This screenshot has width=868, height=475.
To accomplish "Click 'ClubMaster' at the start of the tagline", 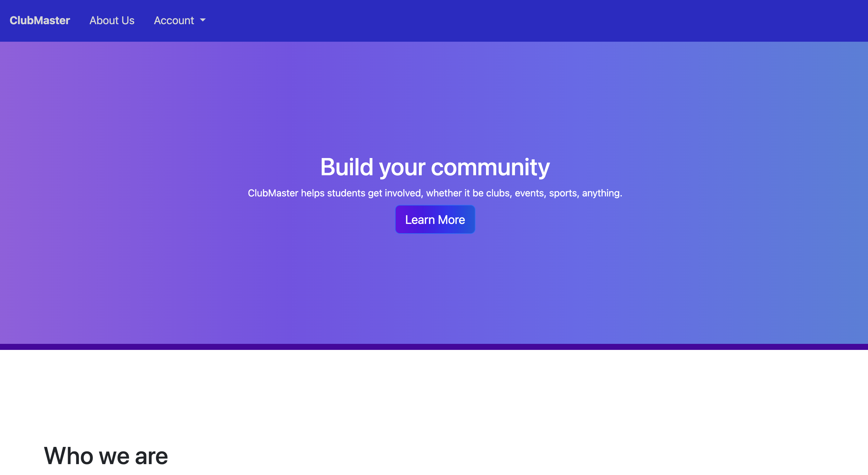I will coord(273,193).
